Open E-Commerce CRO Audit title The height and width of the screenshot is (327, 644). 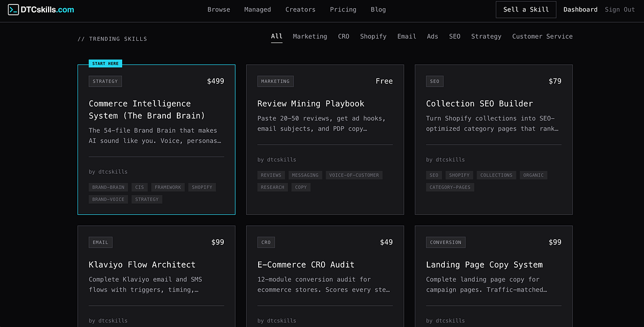306,265
